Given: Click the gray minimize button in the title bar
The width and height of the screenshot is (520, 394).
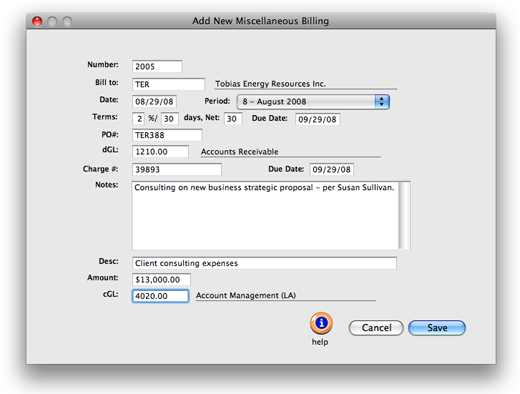Looking at the screenshot, I should tap(52, 21).
